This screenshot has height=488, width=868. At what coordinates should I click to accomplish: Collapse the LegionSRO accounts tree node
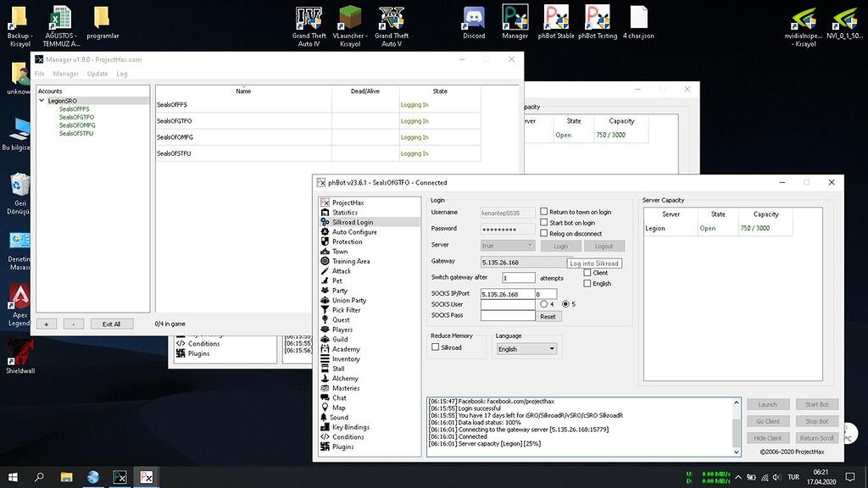(x=42, y=101)
